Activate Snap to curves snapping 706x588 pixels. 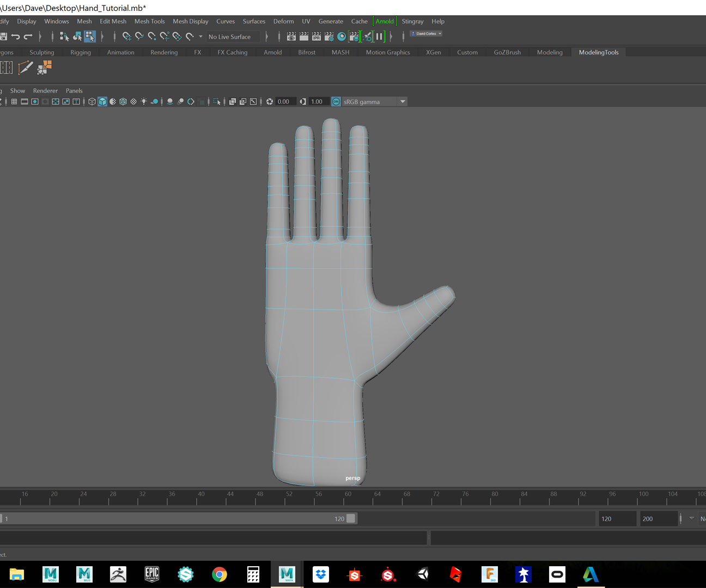[x=140, y=36]
